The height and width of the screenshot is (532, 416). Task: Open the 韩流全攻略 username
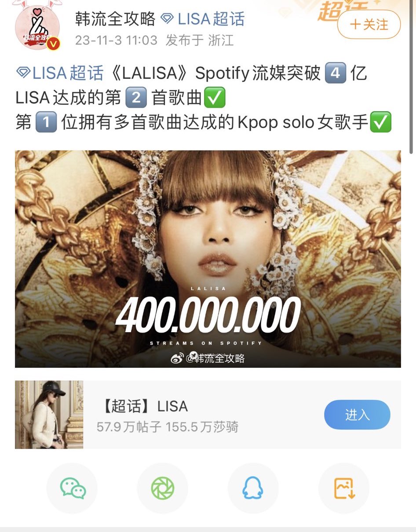coord(115,18)
